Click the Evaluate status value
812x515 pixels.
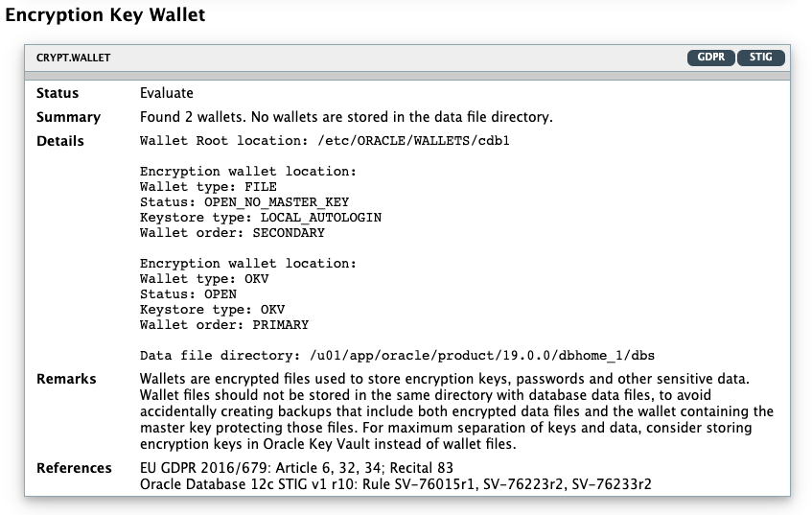tap(167, 93)
